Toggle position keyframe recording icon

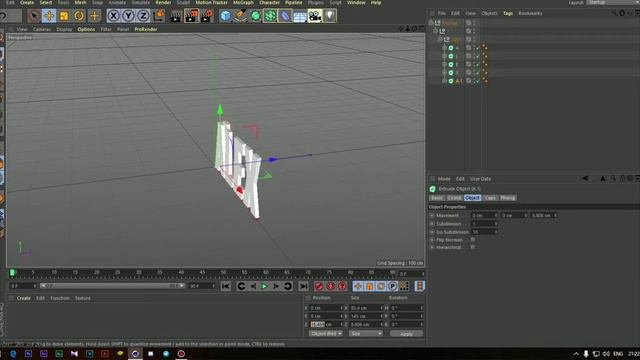coord(358,287)
